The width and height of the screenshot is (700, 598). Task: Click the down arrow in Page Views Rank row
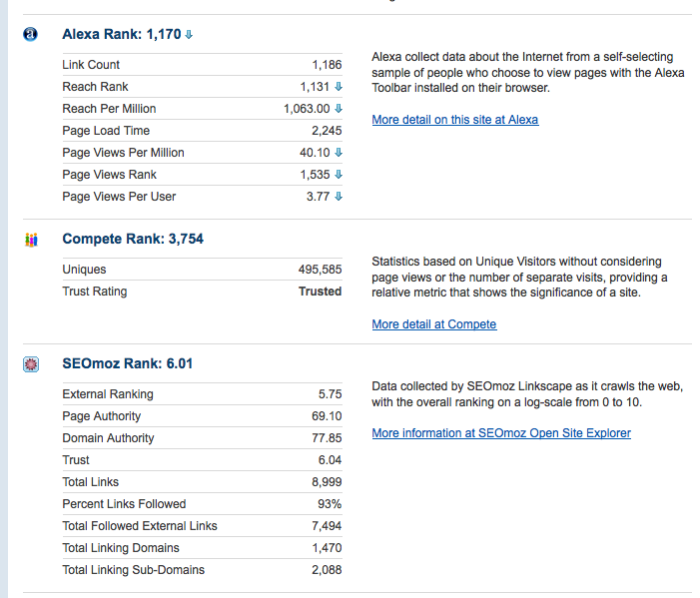coord(339,175)
